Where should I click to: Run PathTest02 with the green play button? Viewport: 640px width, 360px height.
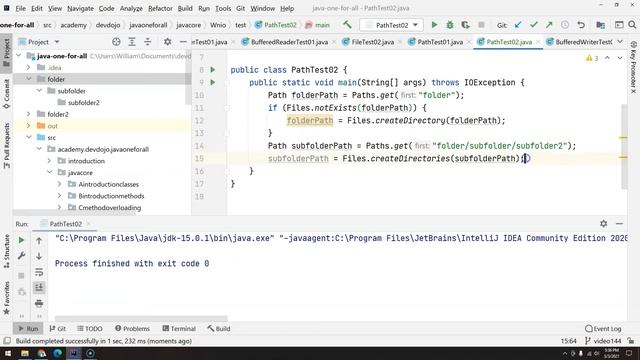tap(434, 25)
